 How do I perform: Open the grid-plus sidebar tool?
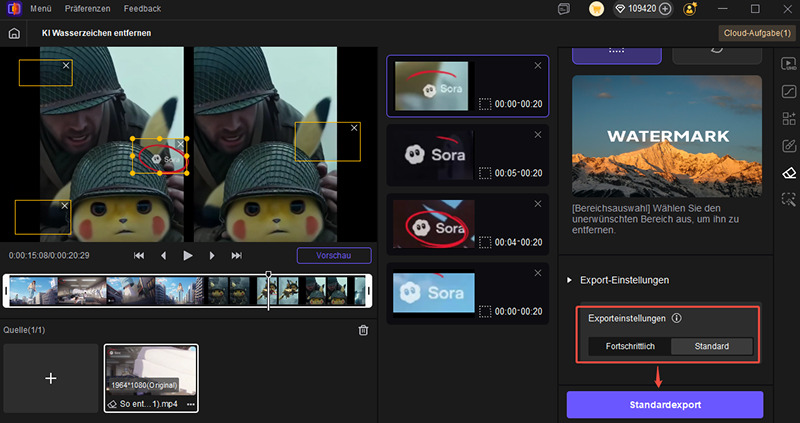coord(789,119)
